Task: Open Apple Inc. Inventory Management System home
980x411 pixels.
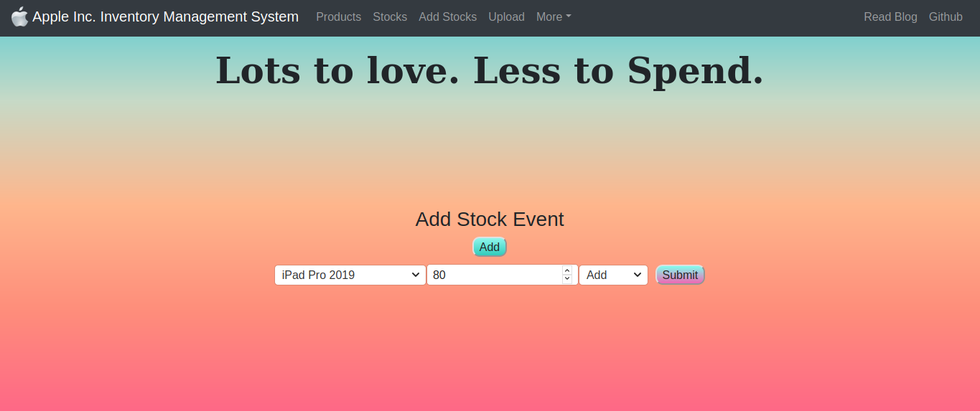Action: click(165, 16)
